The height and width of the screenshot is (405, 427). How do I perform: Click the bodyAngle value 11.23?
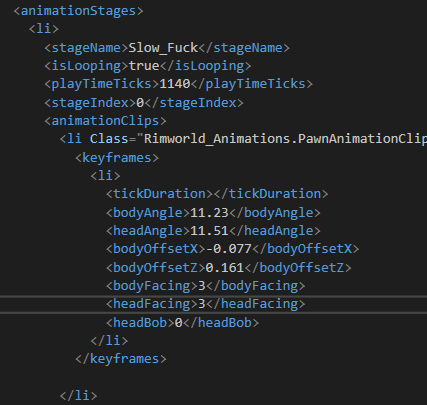pyautogui.click(x=209, y=213)
